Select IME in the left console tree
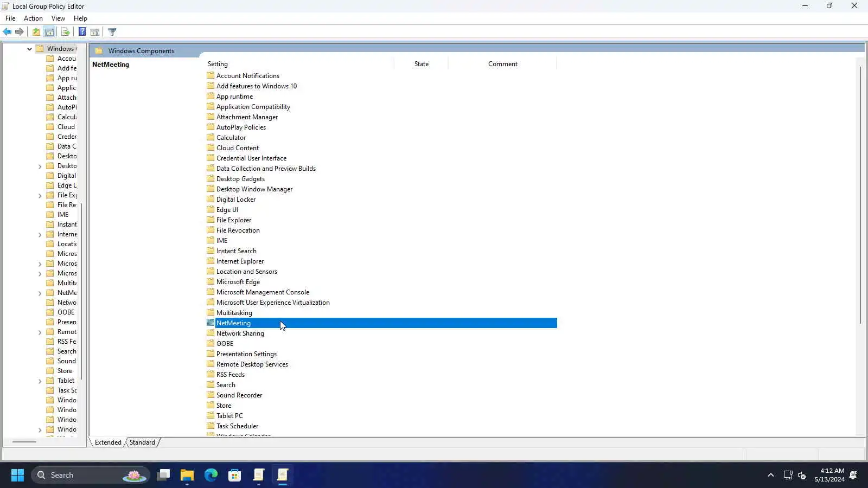The width and height of the screenshot is (868, 488). tap(63, 215)
